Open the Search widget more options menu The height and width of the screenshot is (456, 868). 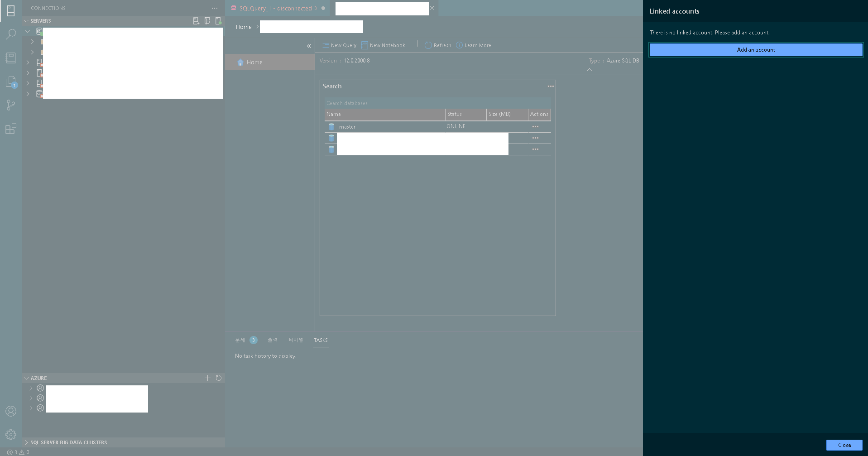[551, 86]
